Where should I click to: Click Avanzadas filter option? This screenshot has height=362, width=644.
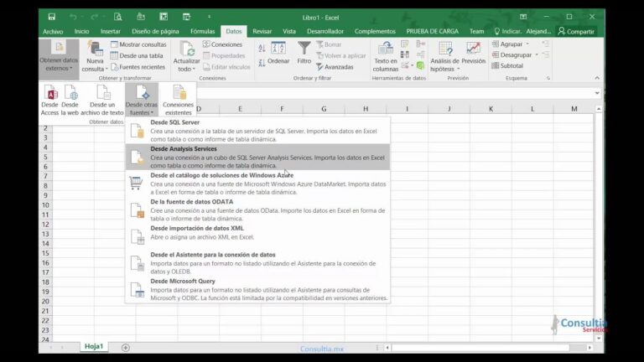click(x=335, y=67)
